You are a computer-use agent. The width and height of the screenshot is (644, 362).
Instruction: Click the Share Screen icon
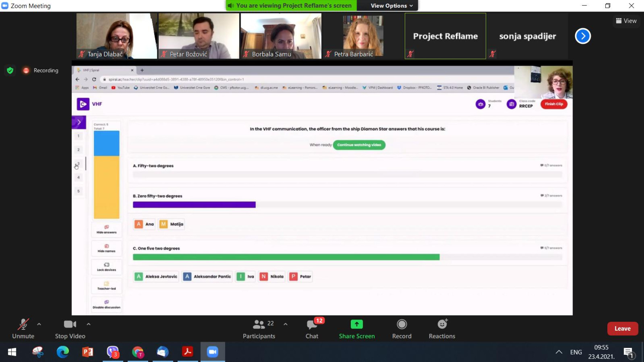pos(357,324)
